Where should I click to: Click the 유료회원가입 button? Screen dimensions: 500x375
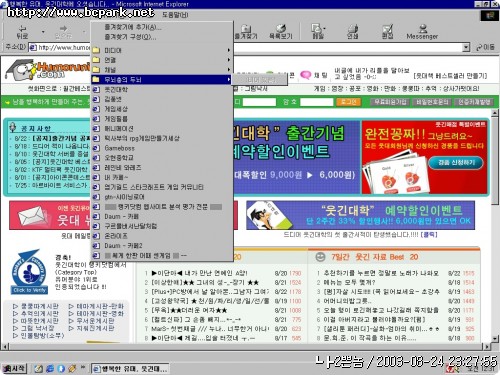[x=390, y=102]
